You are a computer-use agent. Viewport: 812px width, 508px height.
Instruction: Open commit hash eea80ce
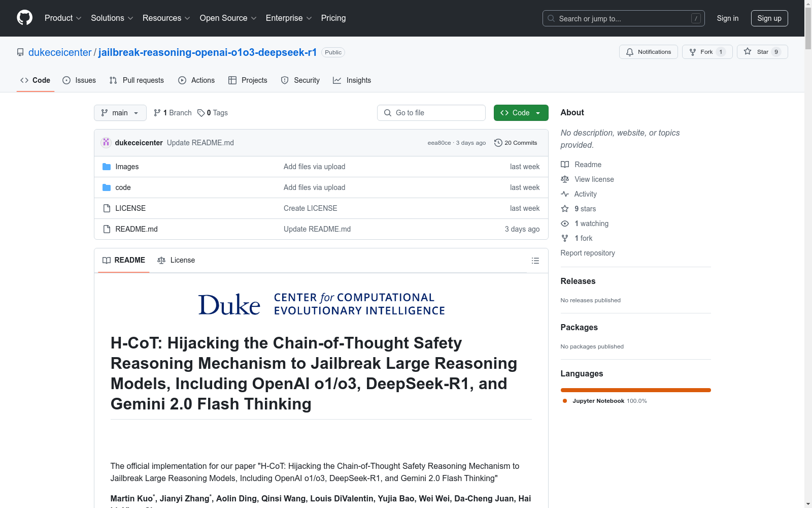(439, 143)
